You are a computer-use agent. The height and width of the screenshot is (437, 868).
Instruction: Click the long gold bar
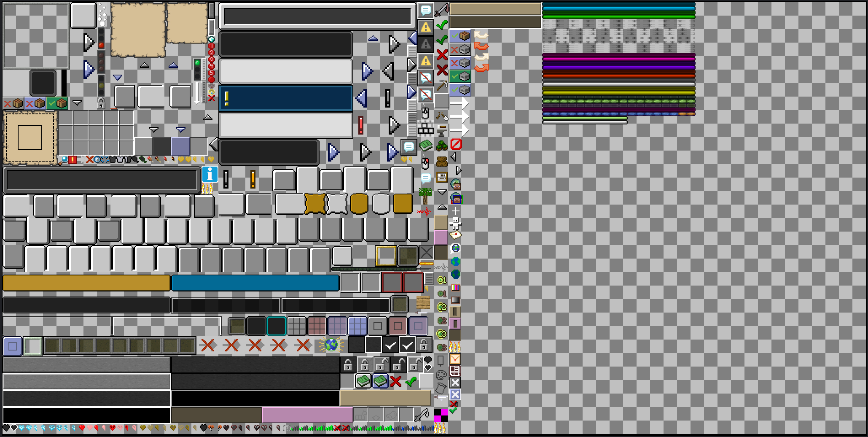click(x=86, y=283)
